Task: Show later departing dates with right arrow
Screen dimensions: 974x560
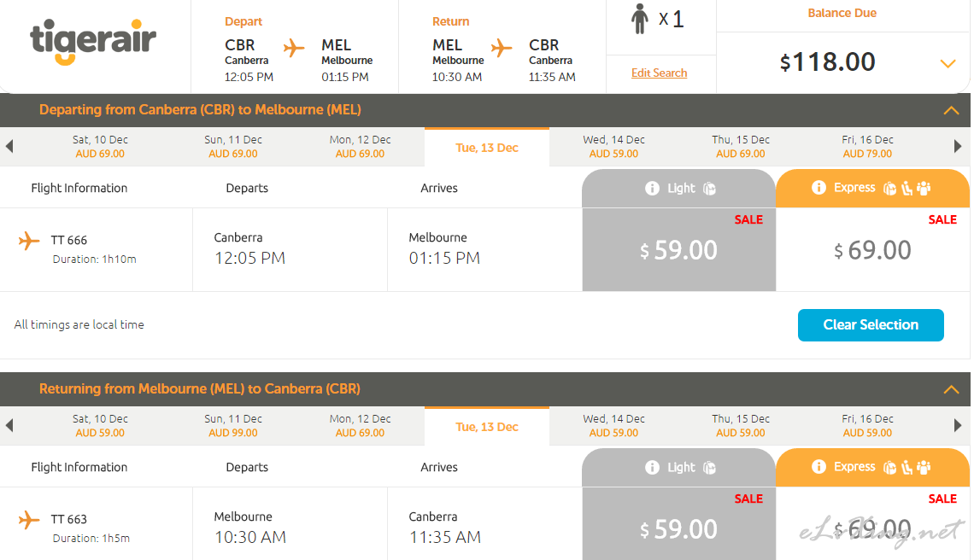Action: [958, 147]
